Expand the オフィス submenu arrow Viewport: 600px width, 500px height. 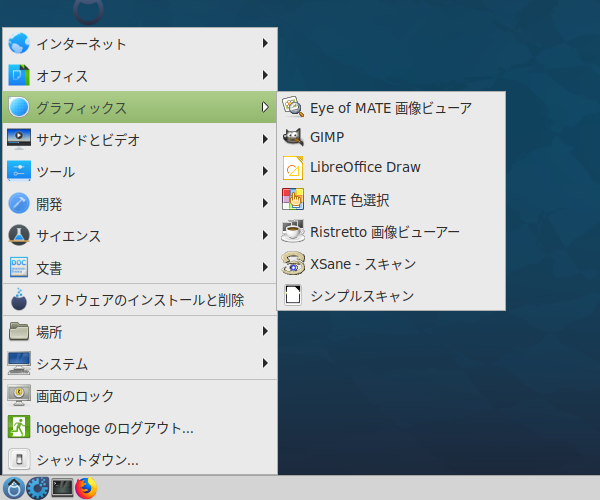pyautogui.click(x=265, y=75)
